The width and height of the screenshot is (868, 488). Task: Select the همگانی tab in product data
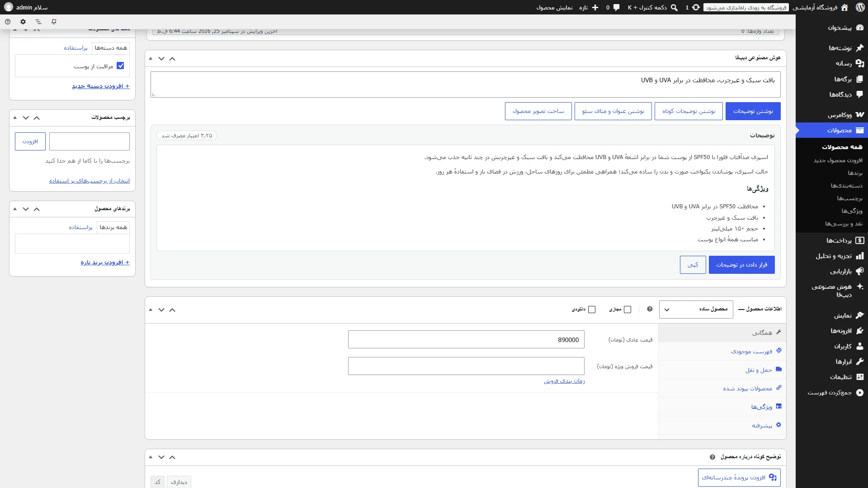722,333
